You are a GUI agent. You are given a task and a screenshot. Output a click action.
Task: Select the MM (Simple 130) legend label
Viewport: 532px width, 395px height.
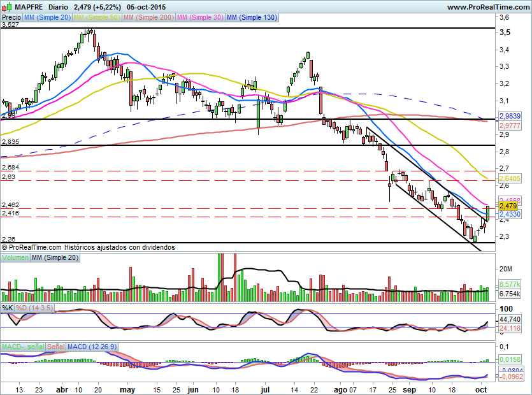click(x=252, y=17)
